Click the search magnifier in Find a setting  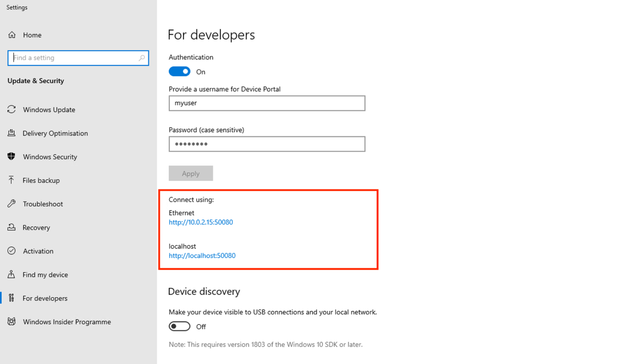tap(142, 58)
